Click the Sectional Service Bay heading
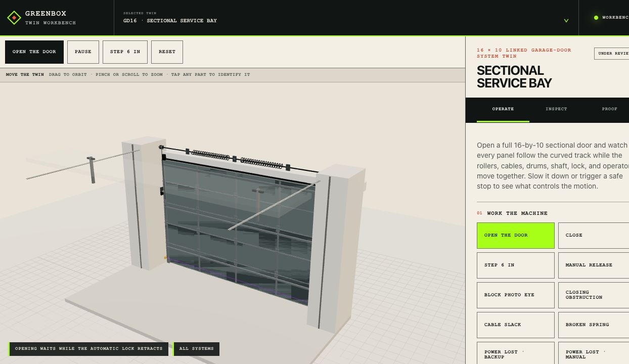Viewport: 629px width, 364px height. click(514, 77)
